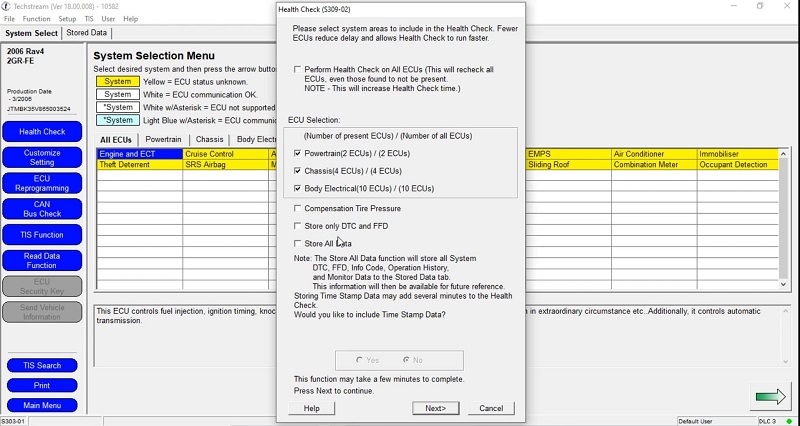
Task: Click description pane scrollbar down arrow
Action: click(786, 361)
